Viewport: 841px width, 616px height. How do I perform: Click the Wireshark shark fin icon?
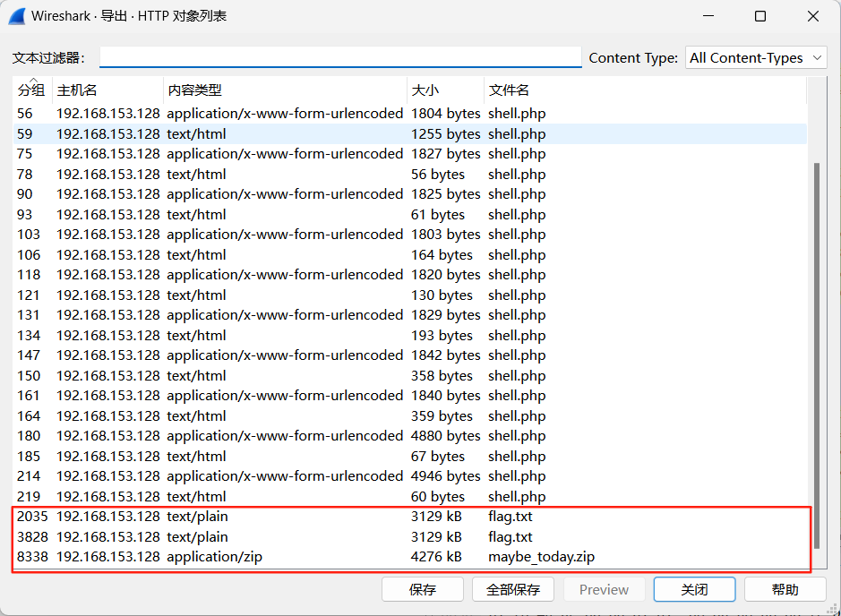click(16, 16)
